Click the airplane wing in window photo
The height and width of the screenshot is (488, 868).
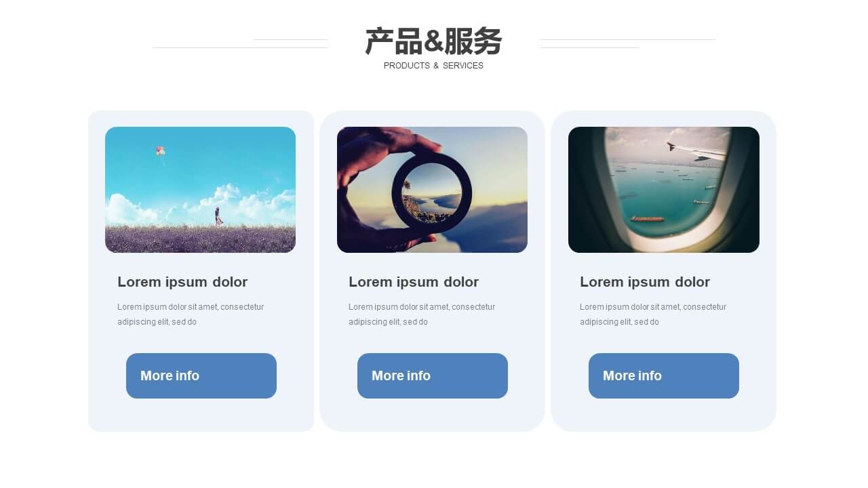(696, 152)
